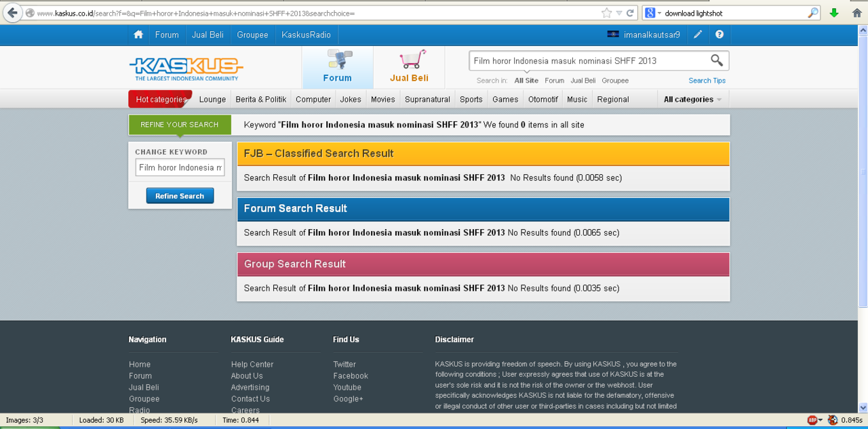Switch to the Forum tab with chat icon
Image resolution: width=868 pixels, height=429 pixels.
pyautogui.click(x=338, y=68)
